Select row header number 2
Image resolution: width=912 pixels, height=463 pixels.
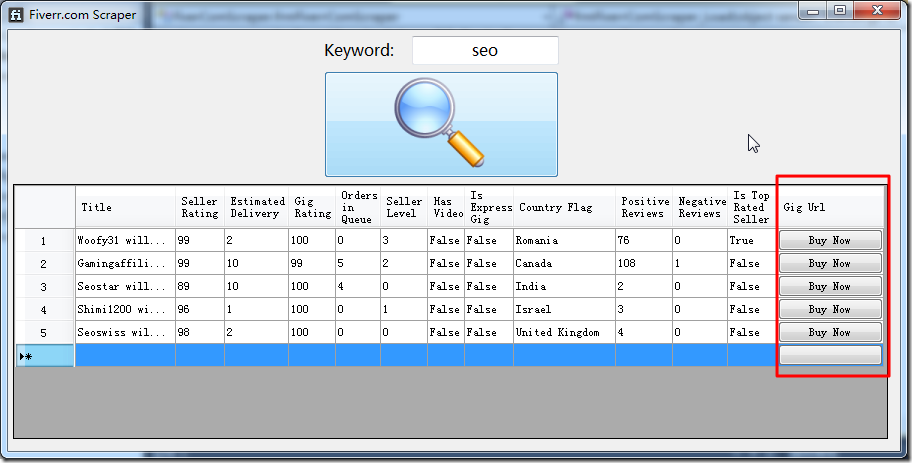pos(44,263)
